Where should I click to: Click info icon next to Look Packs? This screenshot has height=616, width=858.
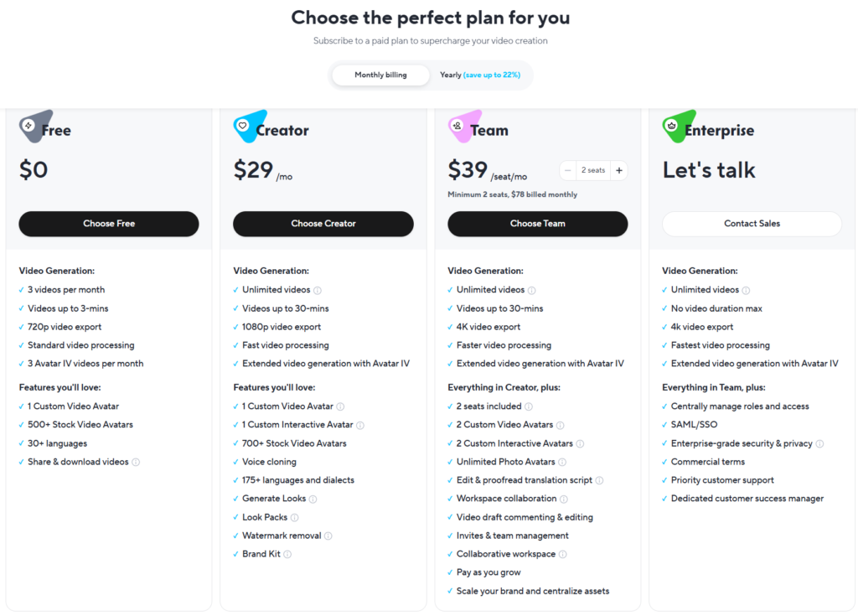pos(295,517)
